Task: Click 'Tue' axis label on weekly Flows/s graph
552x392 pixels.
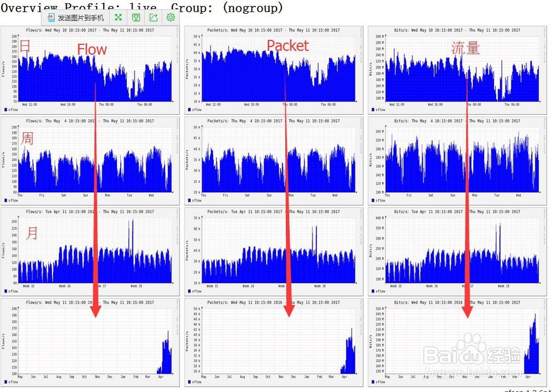Action: point(130,195)
